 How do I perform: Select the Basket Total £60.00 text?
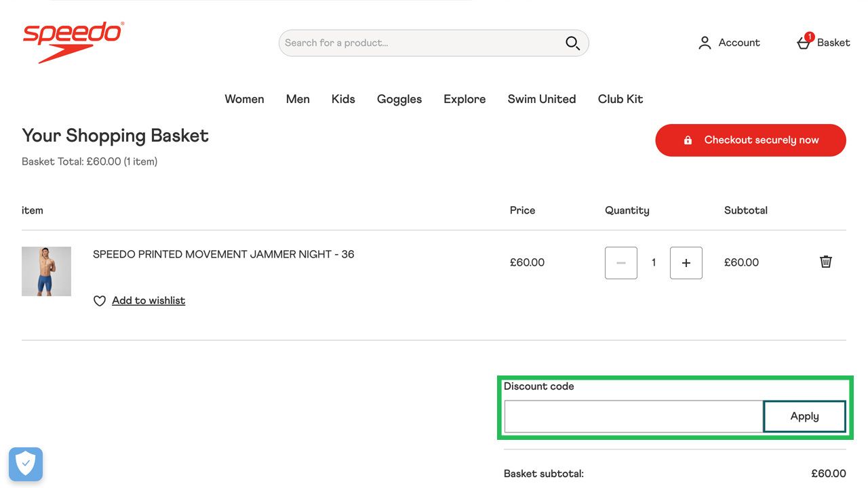(90, 161)
